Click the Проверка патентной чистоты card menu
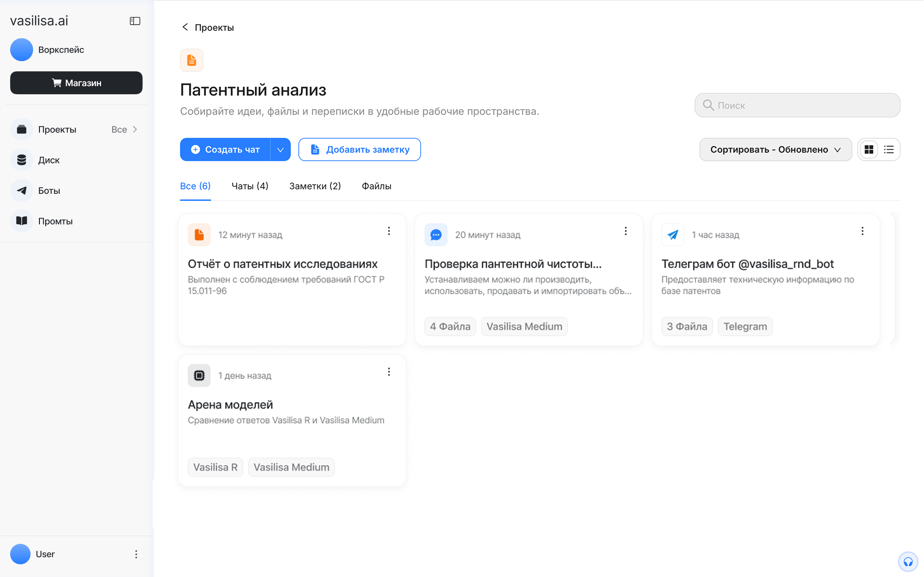The height and width of the screenshot is (577, 924). coord(625,231)
